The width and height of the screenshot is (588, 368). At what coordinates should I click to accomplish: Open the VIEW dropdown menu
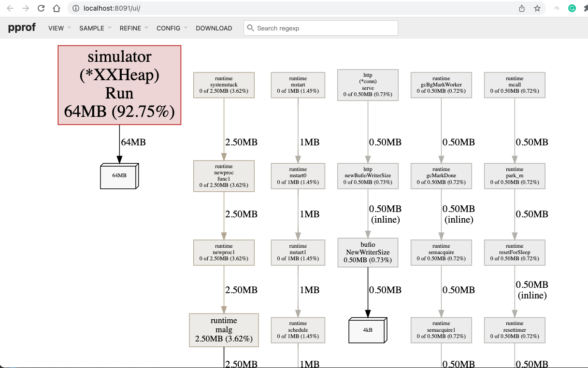56,28
